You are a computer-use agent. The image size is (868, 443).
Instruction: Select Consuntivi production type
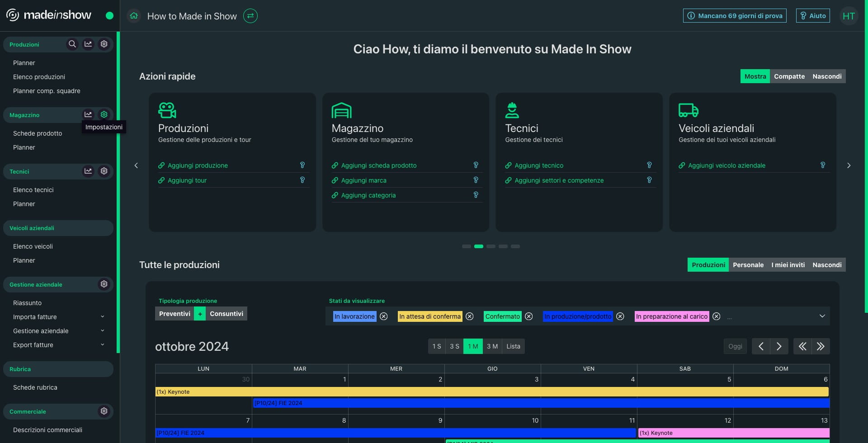pyautogui.click(x=226, y=314)
